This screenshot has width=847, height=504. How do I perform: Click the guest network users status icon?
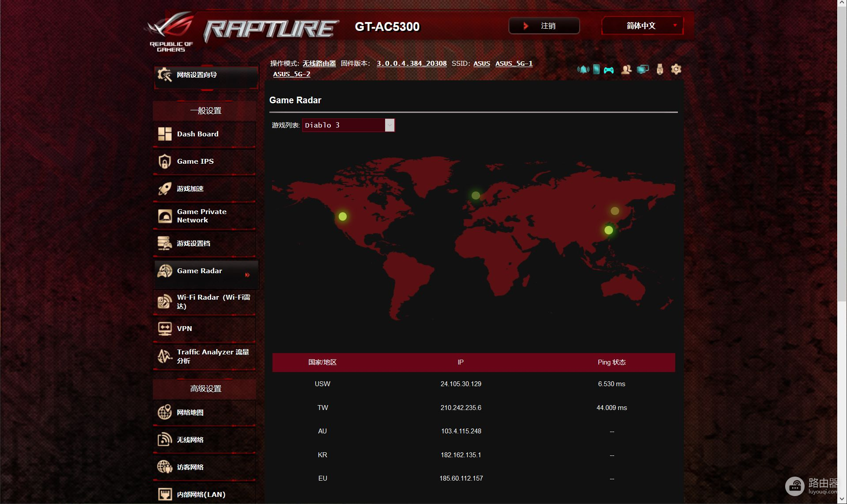click(626, 69)
